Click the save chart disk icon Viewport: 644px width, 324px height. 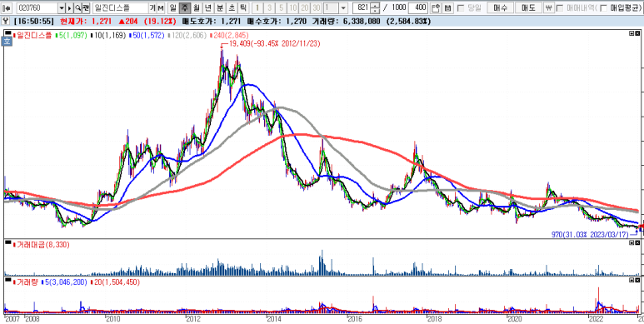447,7
